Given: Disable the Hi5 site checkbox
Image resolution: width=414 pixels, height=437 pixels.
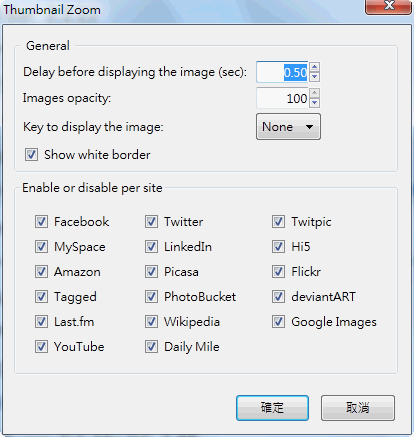Looking at the screenshot, I should (x=278, y=247).
